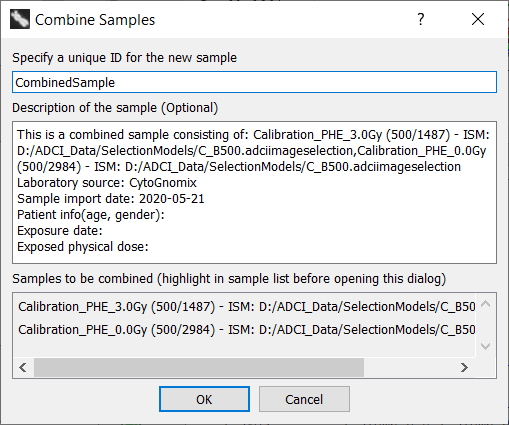Click the right arrow of horizontal scrollbar
The image size is (509, 425).
[x=464, y=368]
